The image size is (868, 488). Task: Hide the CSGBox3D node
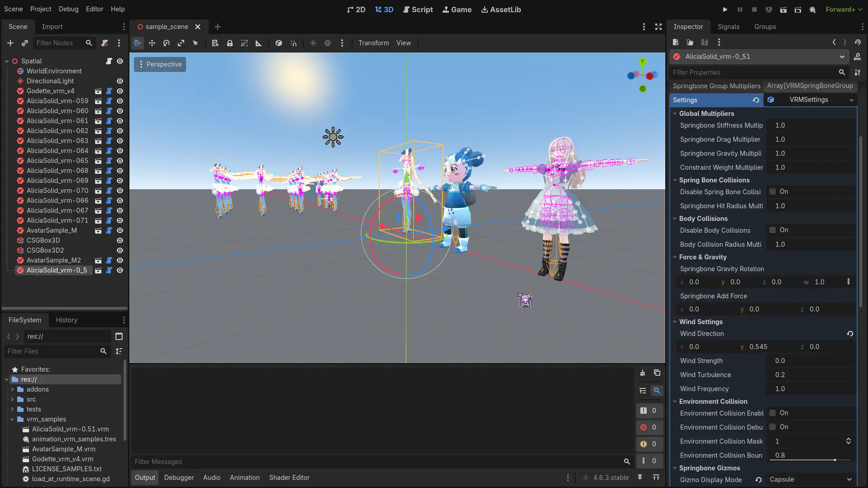(120, 240)
